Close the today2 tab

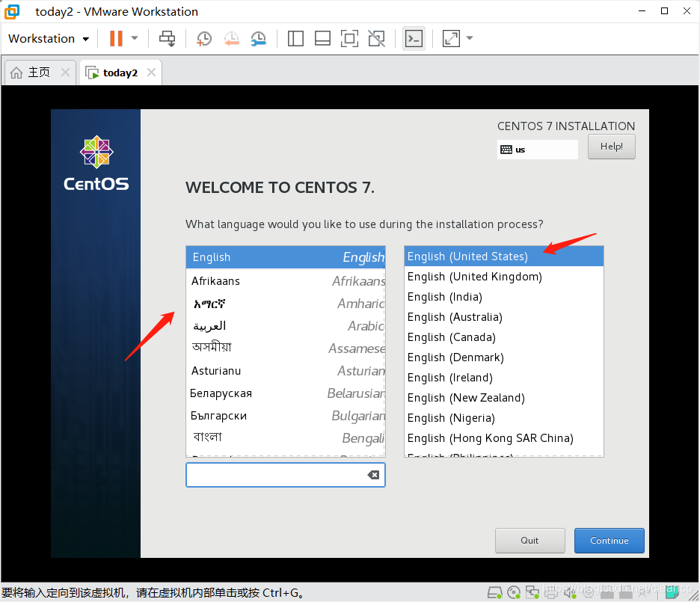pos(151,73)
